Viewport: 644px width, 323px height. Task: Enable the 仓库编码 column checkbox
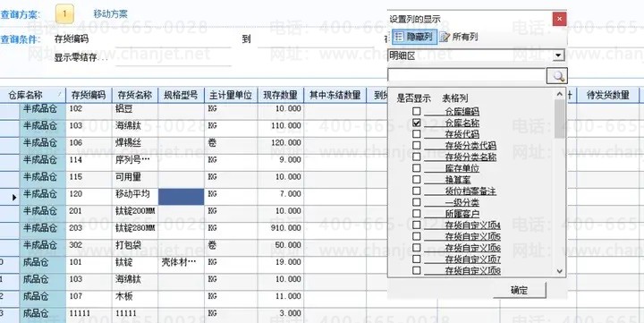pyautogui.click(x=417, y=111)
